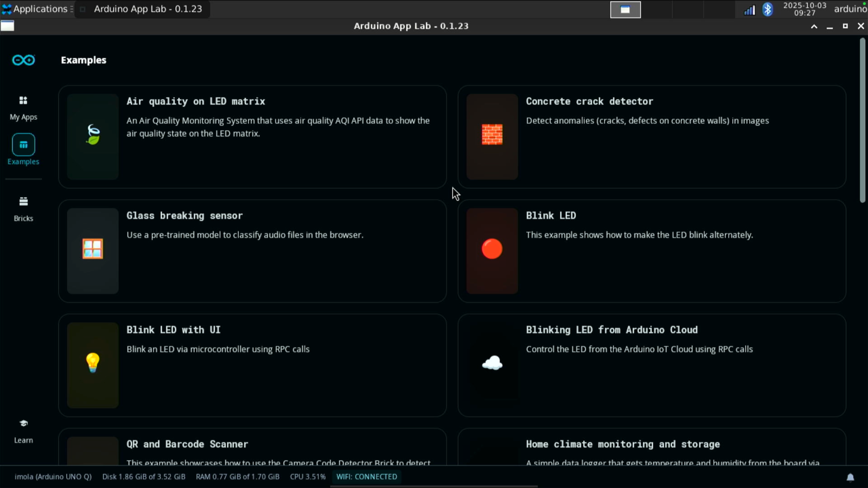Click Arduino App Lab taskbar window button
The image size is (868, 488).
tap(142, 9)
